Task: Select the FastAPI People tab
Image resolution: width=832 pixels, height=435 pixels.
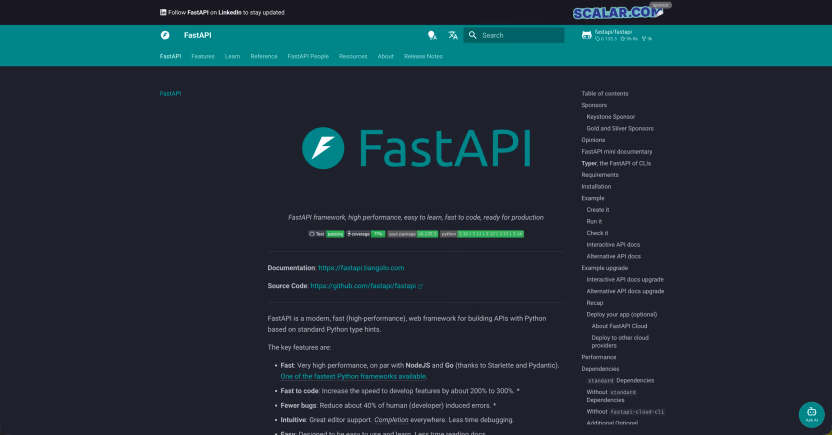Action: click(308, 56)
